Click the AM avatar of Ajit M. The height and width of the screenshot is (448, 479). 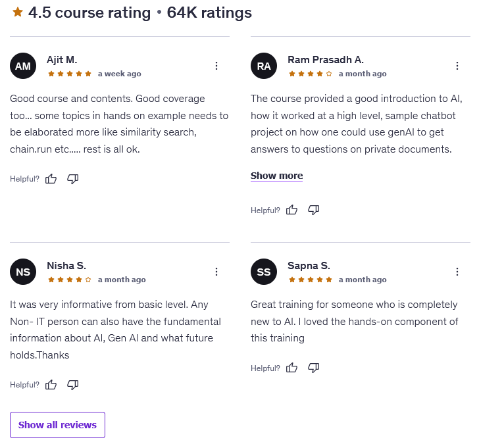pyautogui.click(x=23, y=66)
